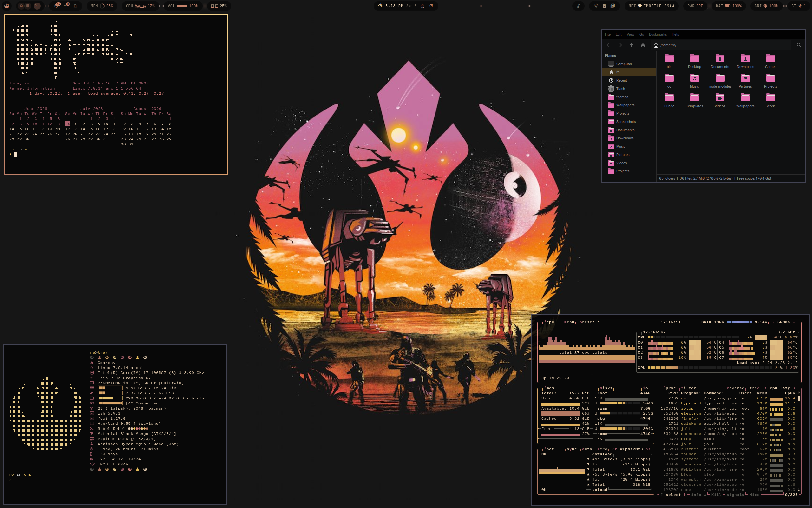The image size is (812, 508).
Task: Adjust the VOL volume bar in top bar
Action: pos(182,6)
